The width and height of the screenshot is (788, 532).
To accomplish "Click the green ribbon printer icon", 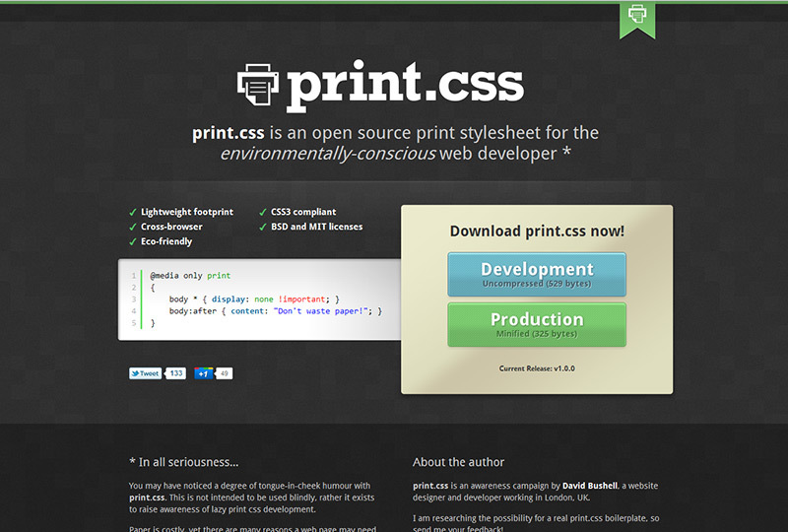I will click(x=637, y=19).
